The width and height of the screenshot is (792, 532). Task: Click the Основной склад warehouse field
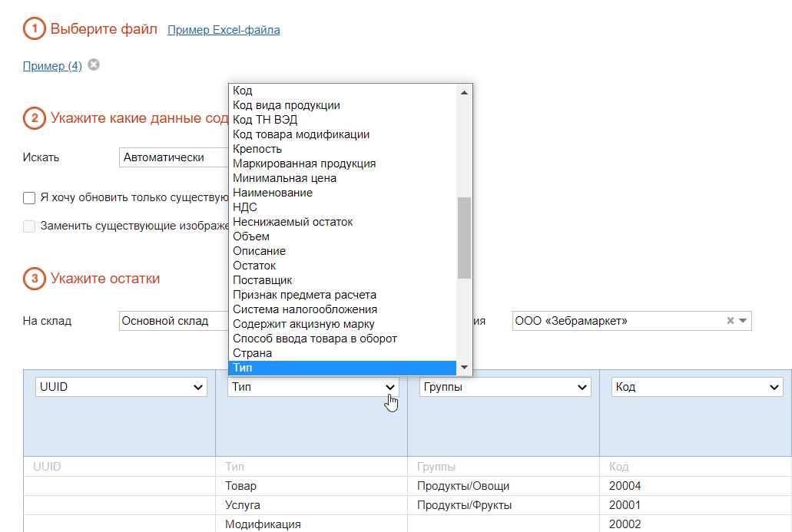[173, 321]
